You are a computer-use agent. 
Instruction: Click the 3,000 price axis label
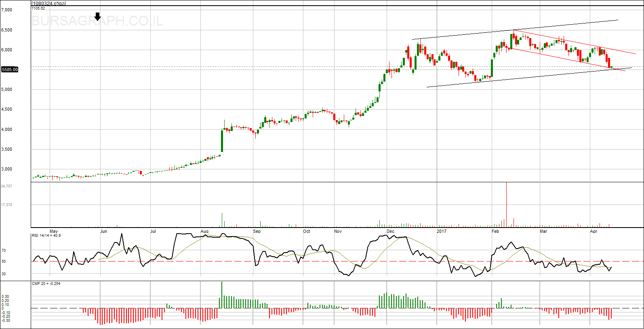(6, 169)
